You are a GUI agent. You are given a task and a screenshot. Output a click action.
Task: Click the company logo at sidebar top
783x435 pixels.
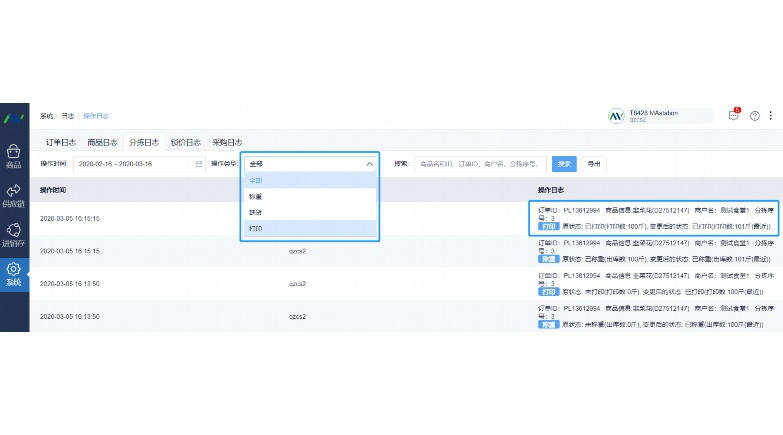click(x=13, y=118)
